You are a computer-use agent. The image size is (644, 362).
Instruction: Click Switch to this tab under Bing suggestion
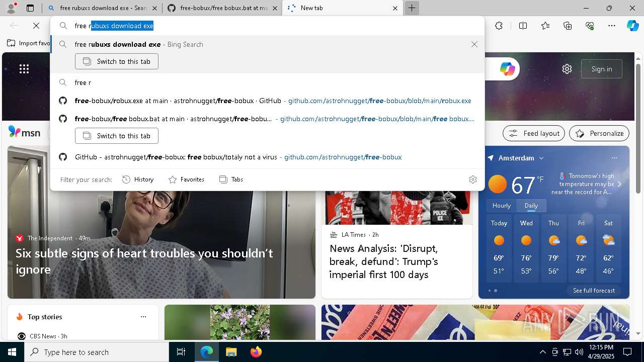tap(117, 61)
